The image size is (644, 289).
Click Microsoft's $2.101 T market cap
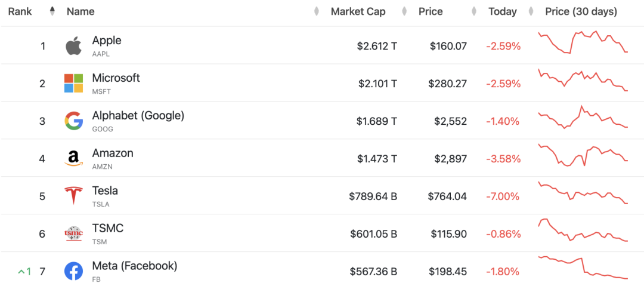tap(377, 84)
